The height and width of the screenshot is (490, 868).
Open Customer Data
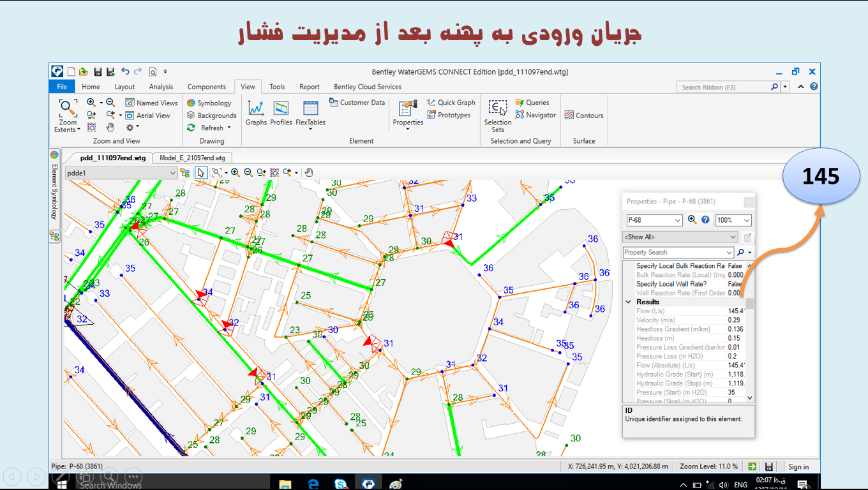[x=357, y=102]
